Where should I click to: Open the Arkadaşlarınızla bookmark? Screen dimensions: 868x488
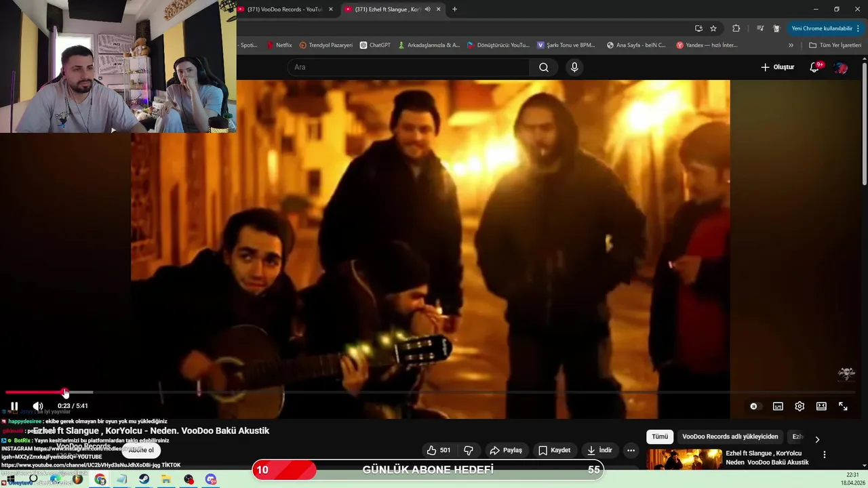click(x=429, y=45)
